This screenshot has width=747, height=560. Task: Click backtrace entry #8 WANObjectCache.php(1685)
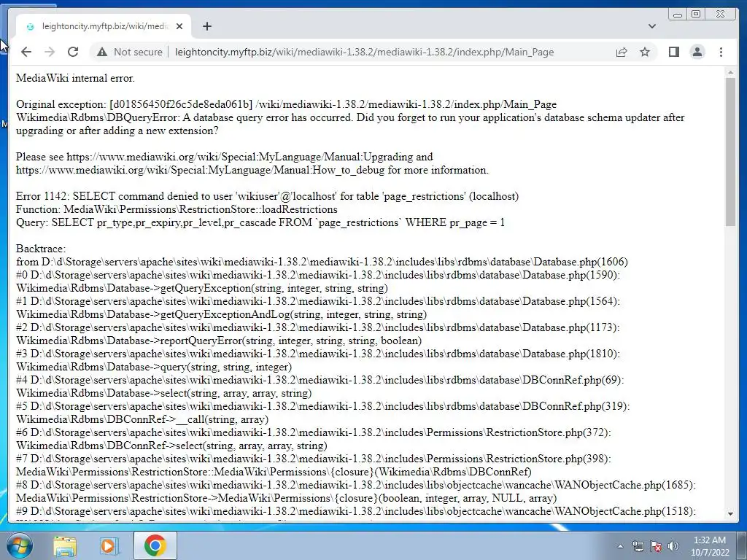point(356,485)
